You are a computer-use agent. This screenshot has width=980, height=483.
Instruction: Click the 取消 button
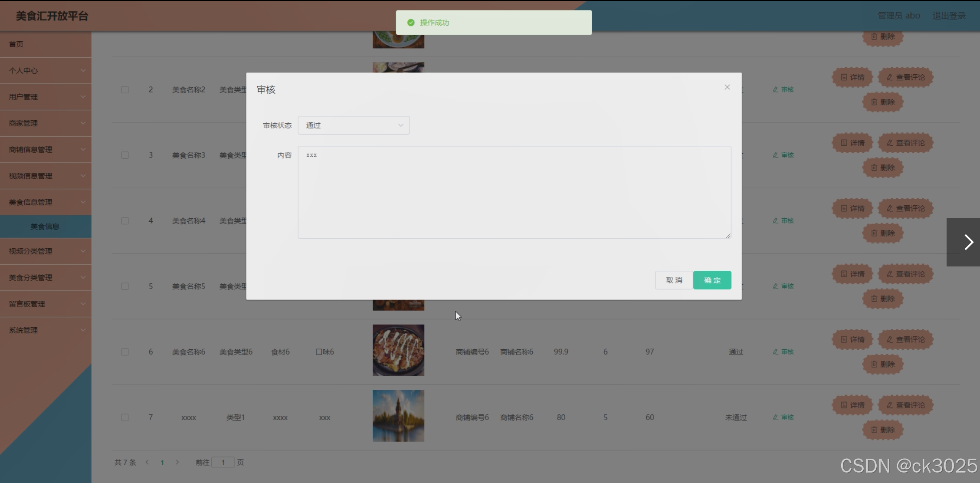tap(674, 280)
